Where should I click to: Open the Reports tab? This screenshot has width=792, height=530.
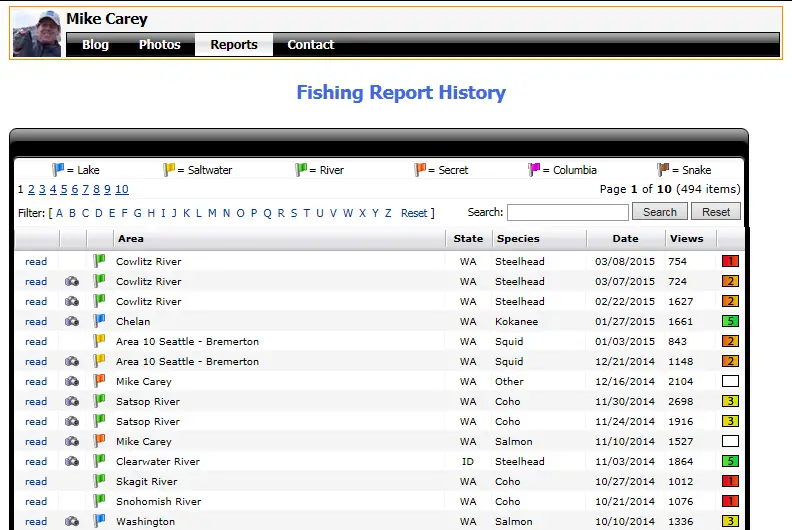tap(234, 45)
